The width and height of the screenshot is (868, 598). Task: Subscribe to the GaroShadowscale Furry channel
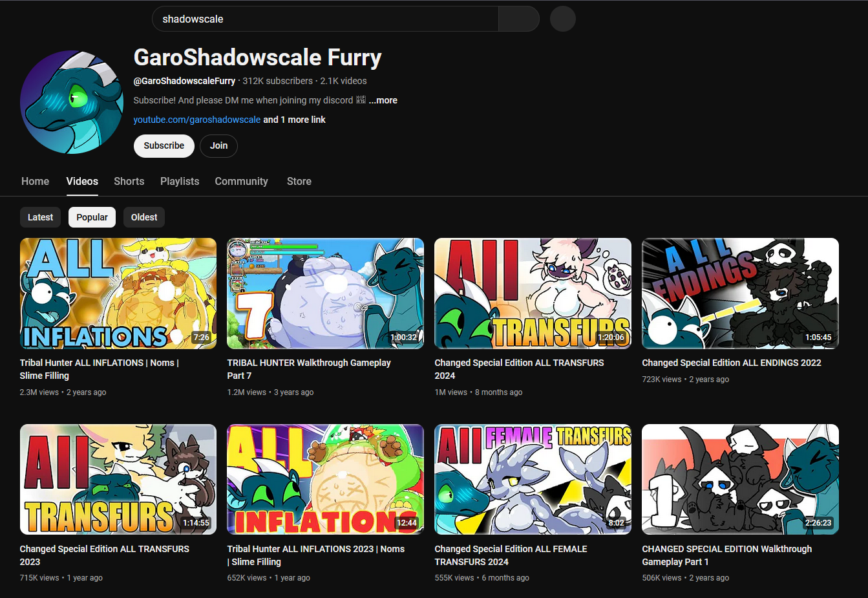[x=164, y=145]
